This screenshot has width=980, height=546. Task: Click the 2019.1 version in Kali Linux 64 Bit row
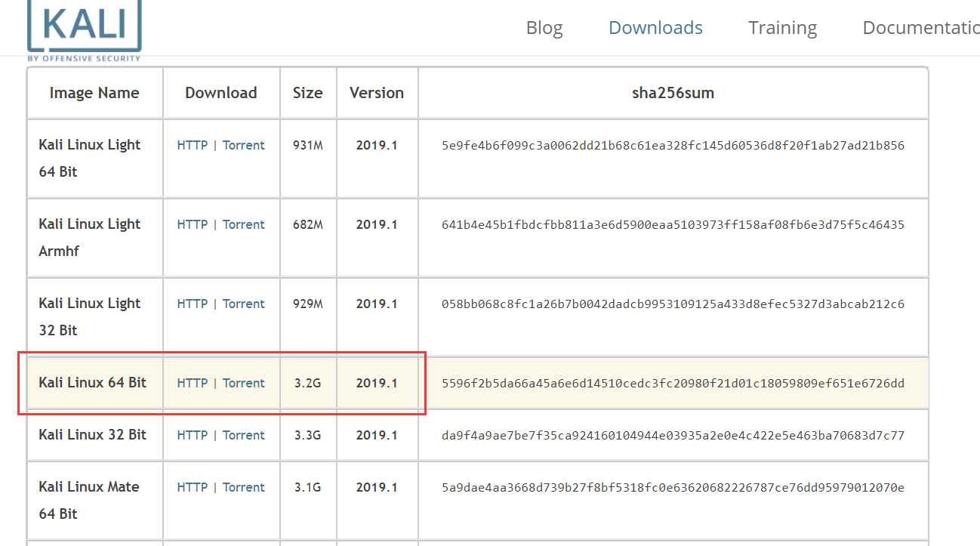click(x=377, y=383)
